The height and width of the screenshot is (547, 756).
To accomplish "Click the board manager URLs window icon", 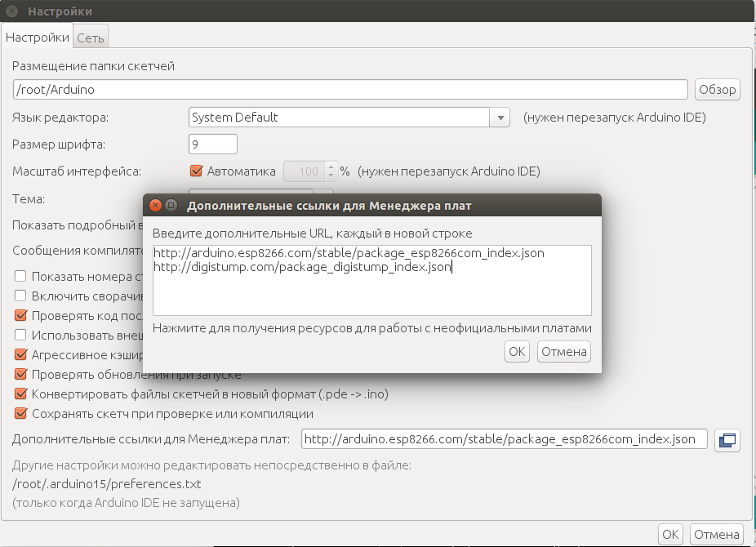I will tap(727, 440).
